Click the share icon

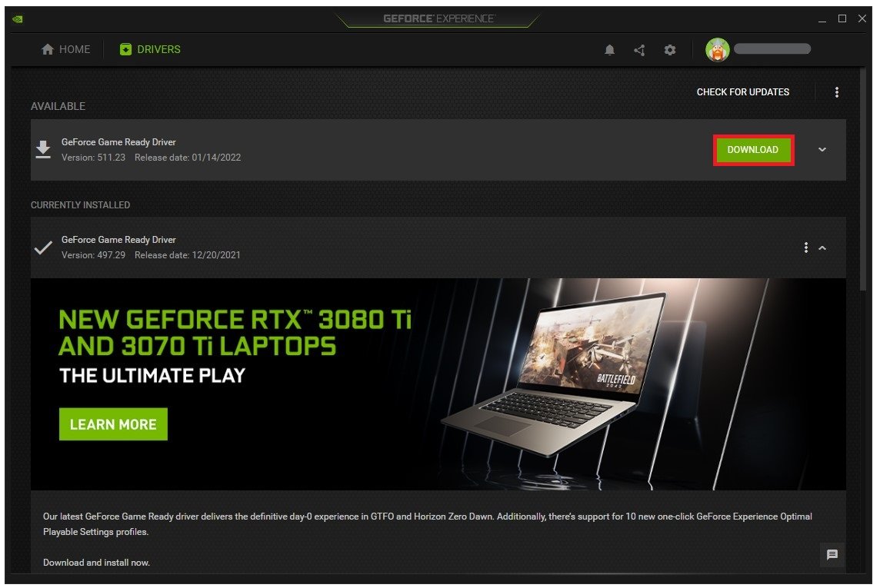[x=639, y=50]
